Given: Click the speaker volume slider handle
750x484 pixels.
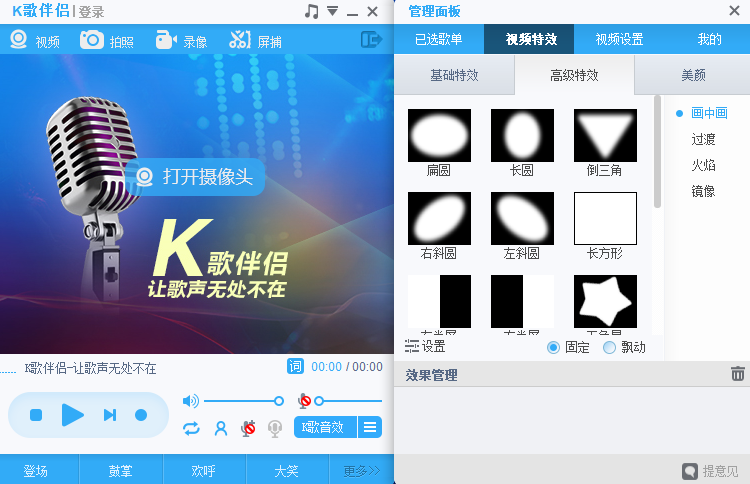Looking at the screenshot, I should click(279, 401).
